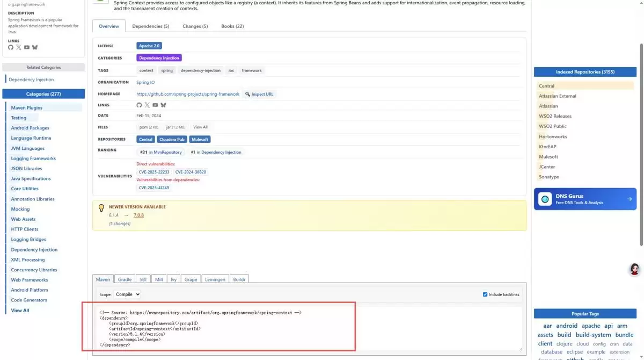Select the Buildr build tool tab
Screen dimensions: 644x360
tap(239, 279)
